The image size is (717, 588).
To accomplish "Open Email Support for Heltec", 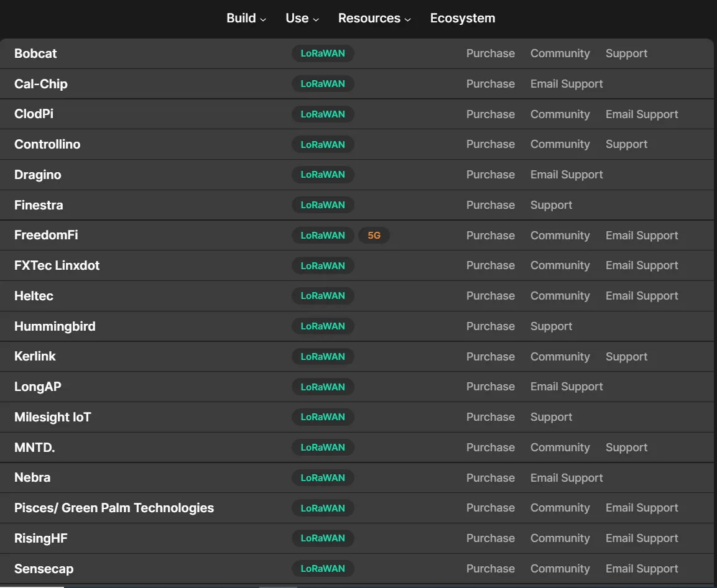I will (642, 296).
